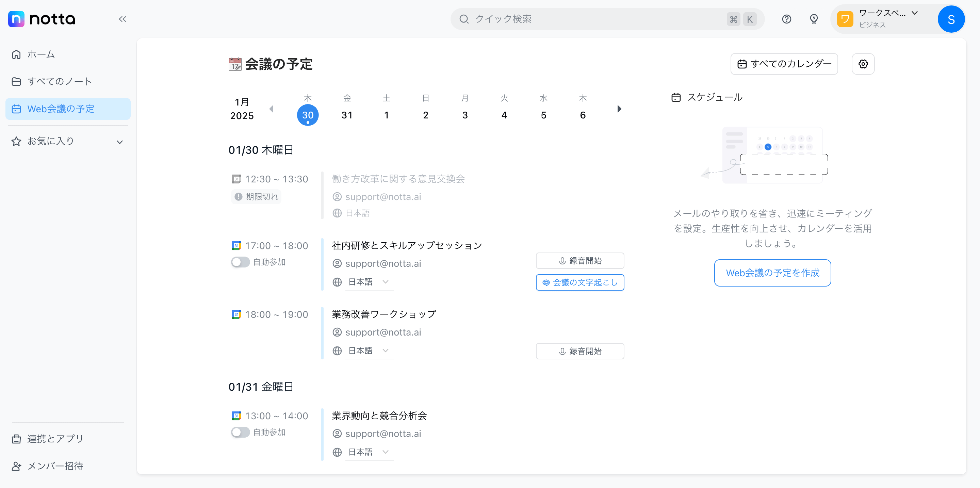Click the notta logo
This screenshot has height=488, width=980.
tap(42, 19)
